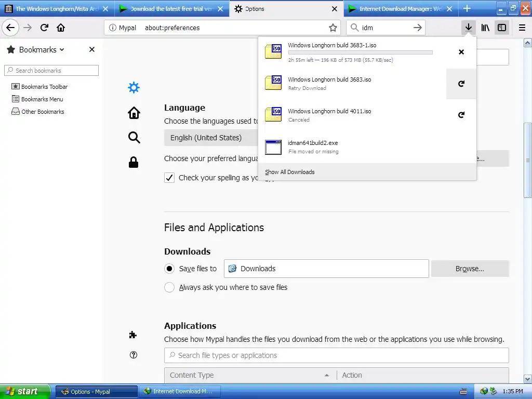The image size is (532, 399).
Task: Close the Options tab
Action: pos(335,9)
